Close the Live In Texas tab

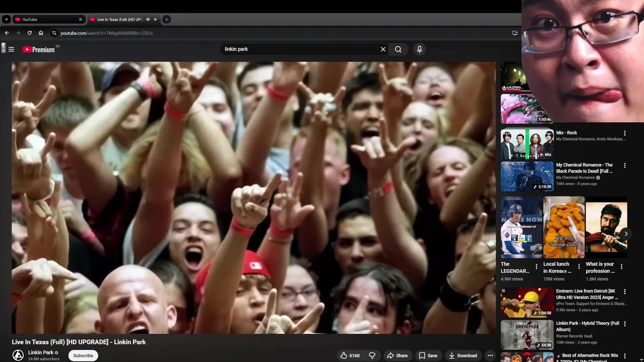(x=155, y=20)
